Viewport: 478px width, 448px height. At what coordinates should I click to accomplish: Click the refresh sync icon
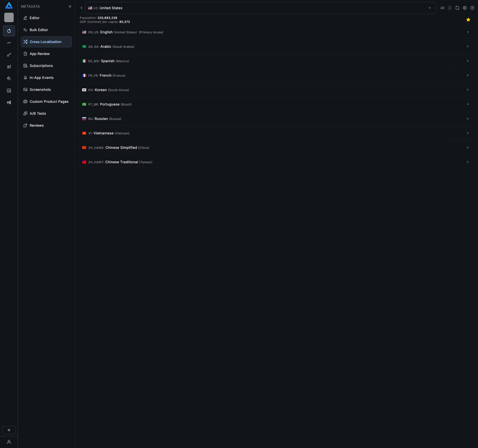(x=457, y=8)
